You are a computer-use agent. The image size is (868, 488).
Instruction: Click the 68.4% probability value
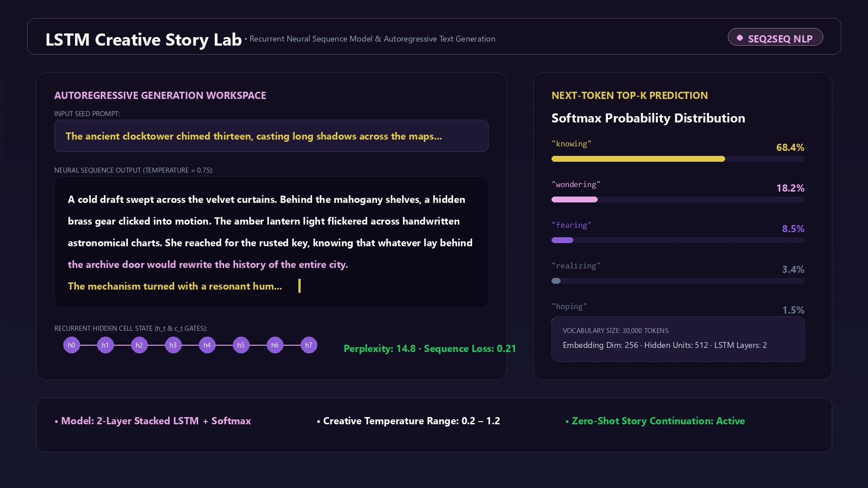[790, 147]
